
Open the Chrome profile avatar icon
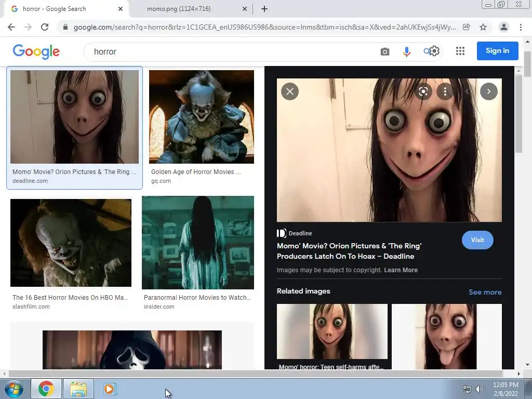[504, 27]
